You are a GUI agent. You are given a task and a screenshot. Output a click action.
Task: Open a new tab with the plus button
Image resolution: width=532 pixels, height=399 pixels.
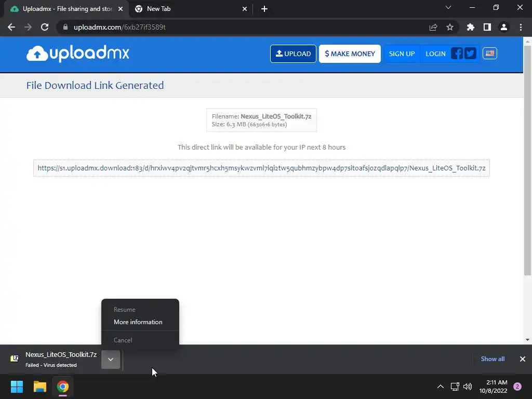264,9
